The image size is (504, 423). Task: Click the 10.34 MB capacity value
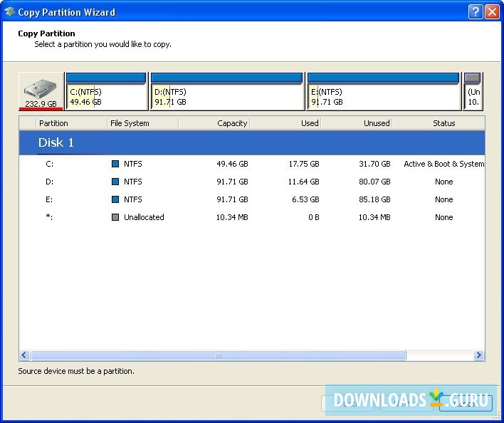click(232, 217)
